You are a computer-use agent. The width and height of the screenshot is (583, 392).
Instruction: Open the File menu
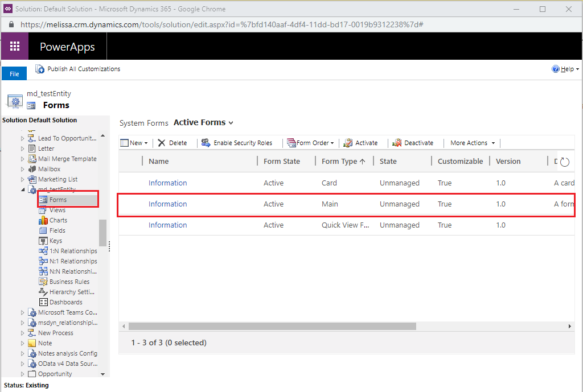tap(14, 73)
